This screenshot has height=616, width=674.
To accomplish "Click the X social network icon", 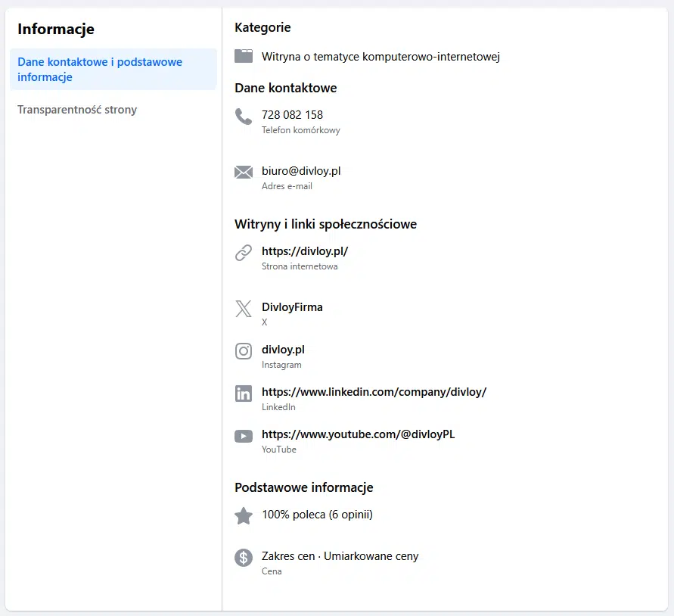I will (244, 309).
